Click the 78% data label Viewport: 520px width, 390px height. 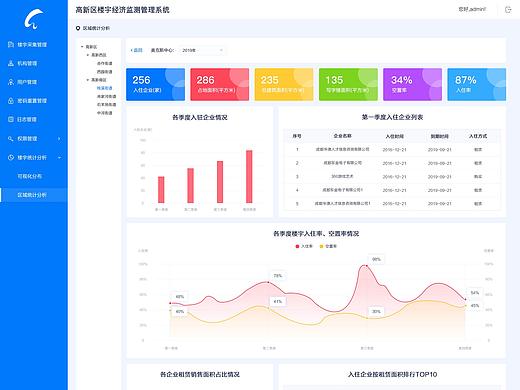278,276
